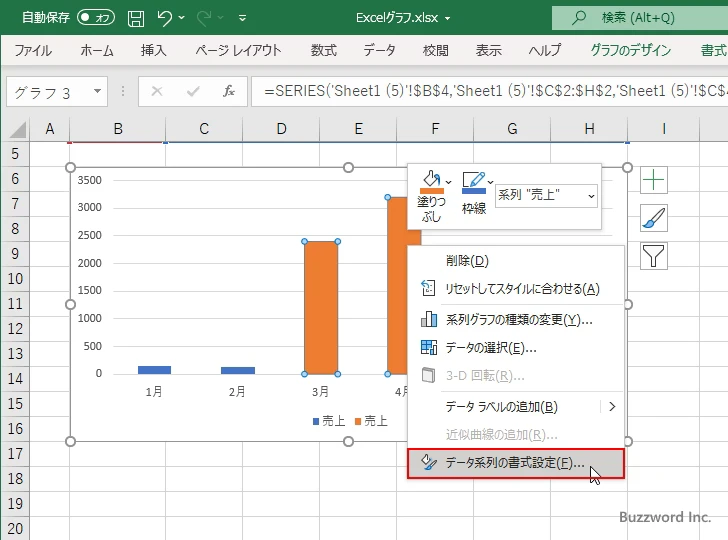
Task: Click the Save floppy disk icon
Action: point(136,18)
